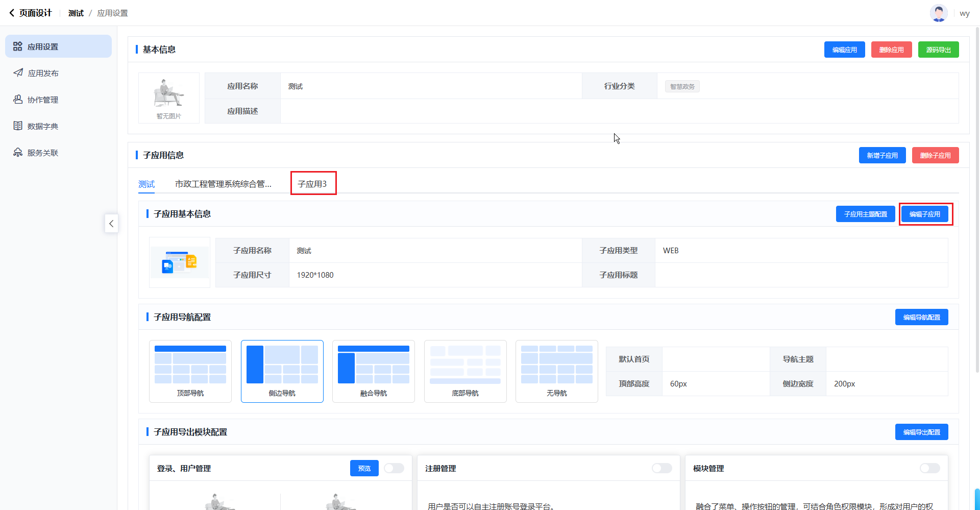
Task: Enable the 登录、用户管理 toggle switch
Action: pyautogui.click(x=394, y=468)
